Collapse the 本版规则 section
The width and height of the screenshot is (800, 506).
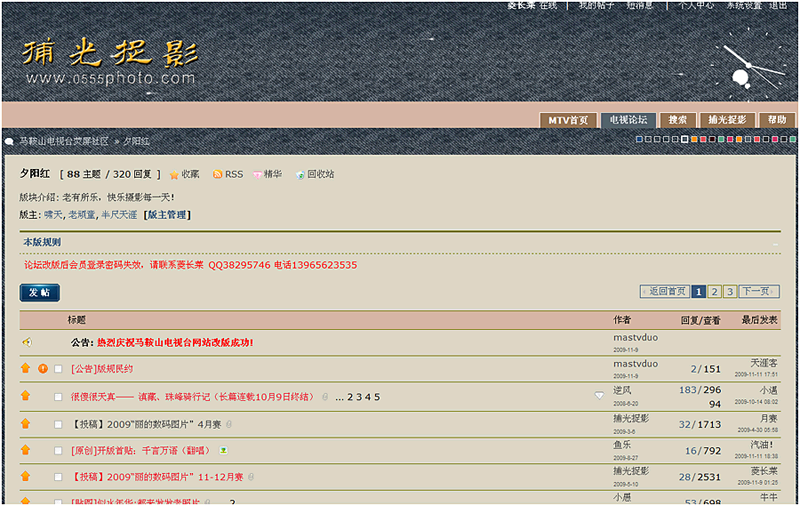click(775, 243)
